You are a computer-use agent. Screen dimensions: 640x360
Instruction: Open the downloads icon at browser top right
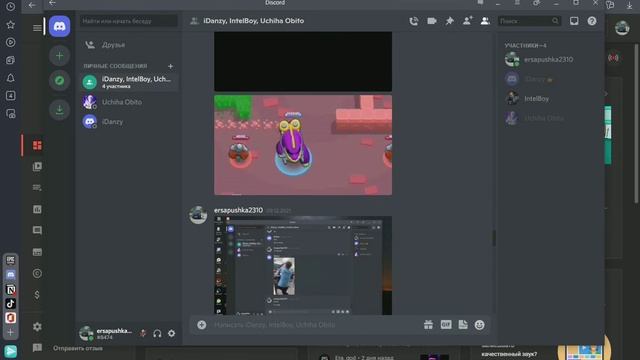pyautogui.click(x=629, y=5)
